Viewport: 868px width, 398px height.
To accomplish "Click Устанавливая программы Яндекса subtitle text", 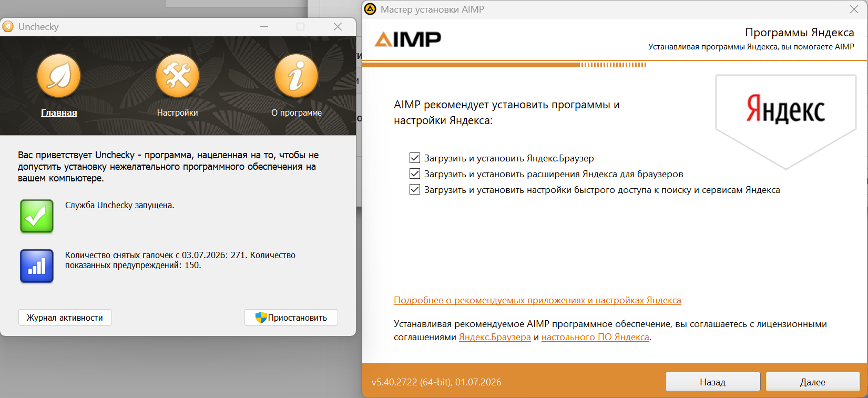I will click(x=751, y=47).
